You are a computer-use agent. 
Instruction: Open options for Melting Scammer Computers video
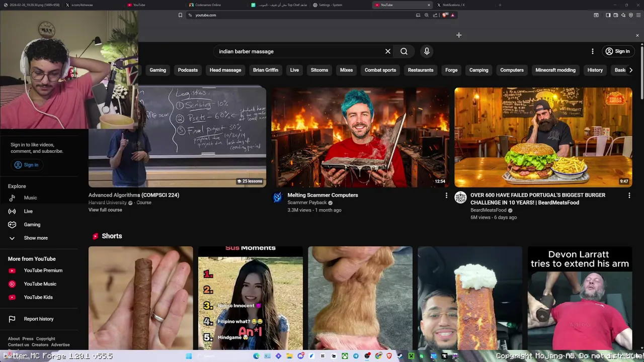(x=446, y=195)
